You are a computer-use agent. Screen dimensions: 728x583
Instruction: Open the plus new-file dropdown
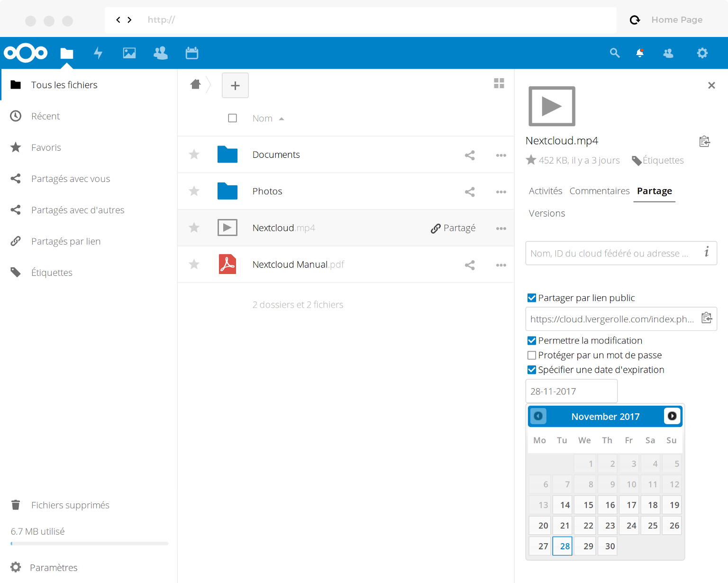[235, 86]
